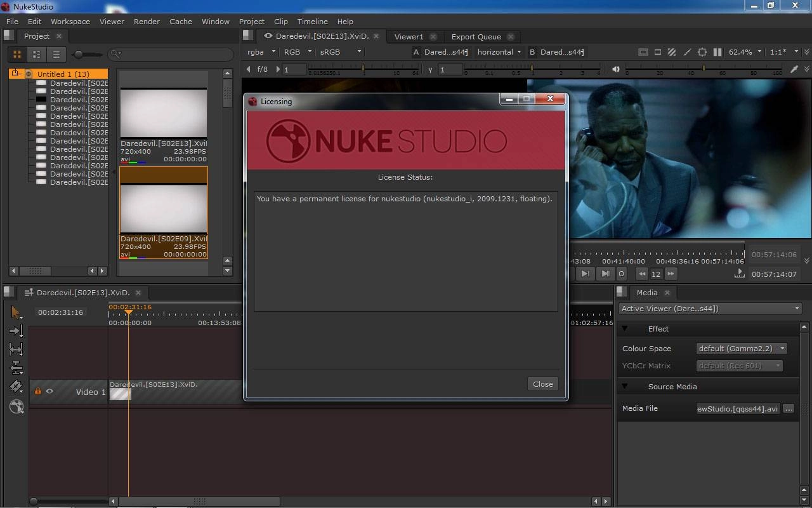The width and height of the screenshot is (812, 508).
Task: Click the Media File path field
Action: coord(738,409)
